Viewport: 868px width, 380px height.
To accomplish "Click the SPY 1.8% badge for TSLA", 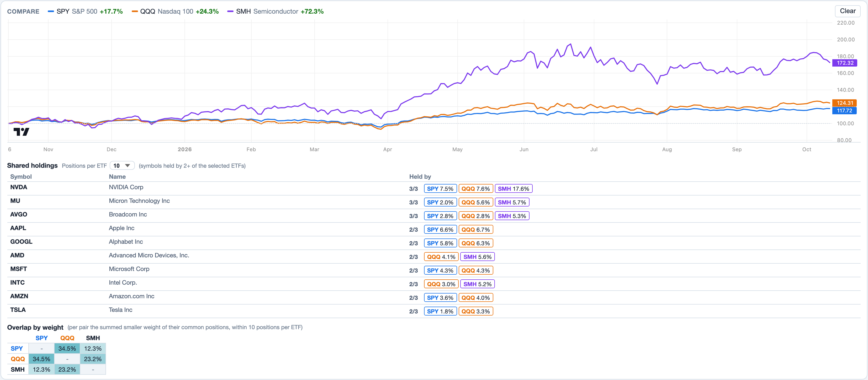I will (440, 311).
